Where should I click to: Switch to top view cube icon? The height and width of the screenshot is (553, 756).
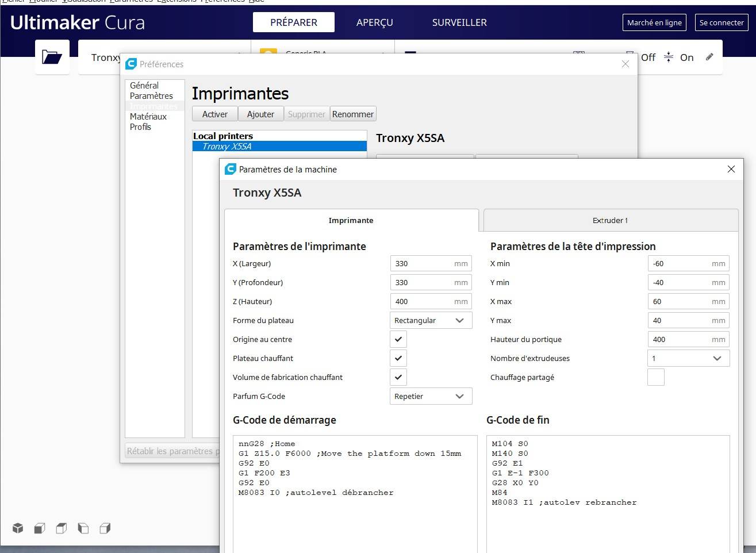pos(62,528)
